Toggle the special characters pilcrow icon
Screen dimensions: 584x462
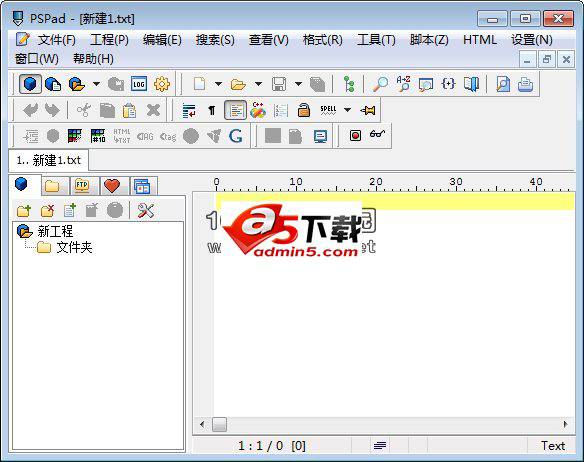coord(212,110)
